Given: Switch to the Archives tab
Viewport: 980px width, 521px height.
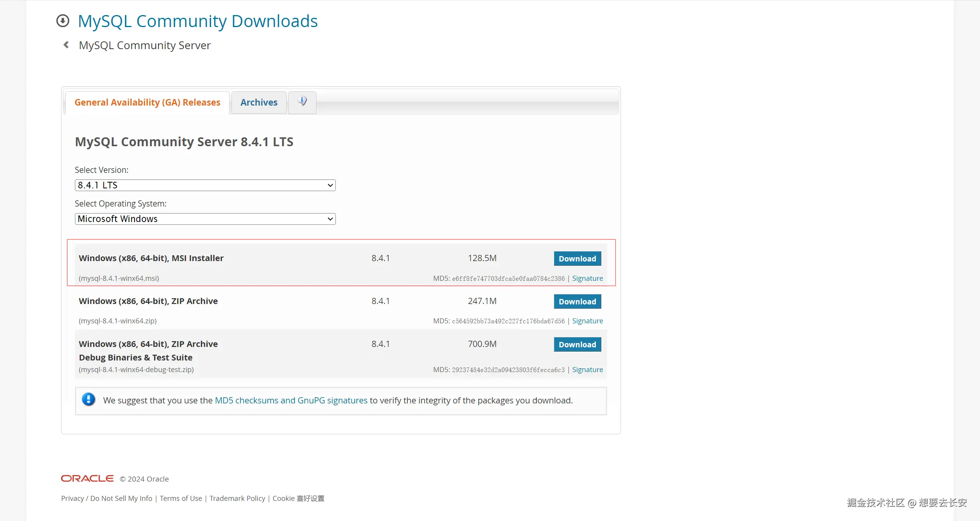Looking at the screenshot, I should [259, 102].
